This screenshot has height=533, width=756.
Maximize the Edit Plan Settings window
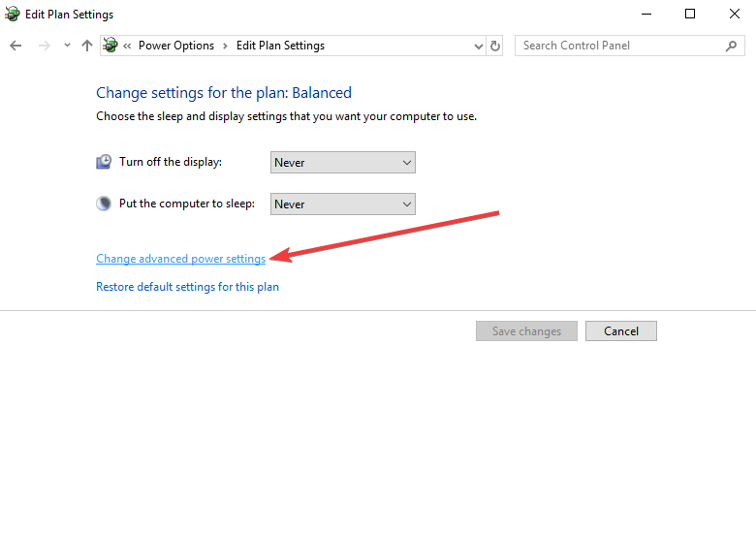tap(690, 14)
